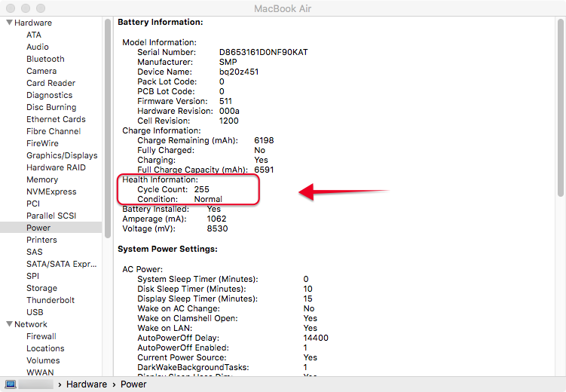This screenshot has width=566, height=392.
Task: Select Memory in the sidebar
Action: pyautogui.click(x=42, y=179)
